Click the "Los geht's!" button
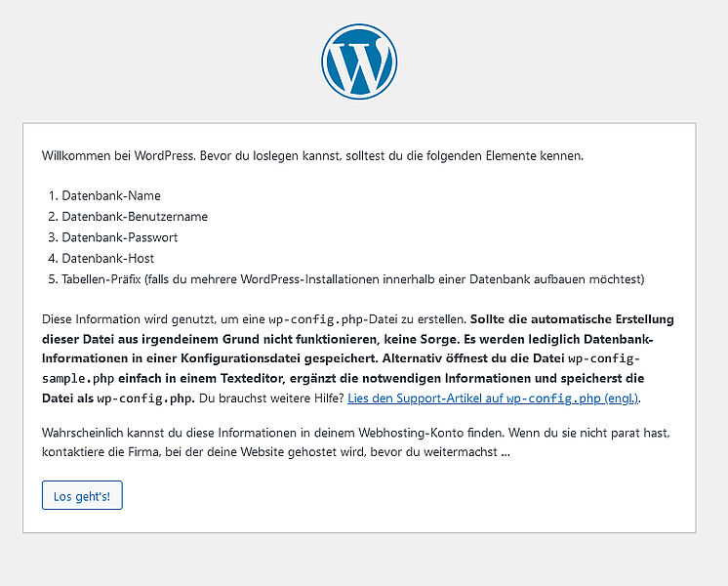 (82, 495)
